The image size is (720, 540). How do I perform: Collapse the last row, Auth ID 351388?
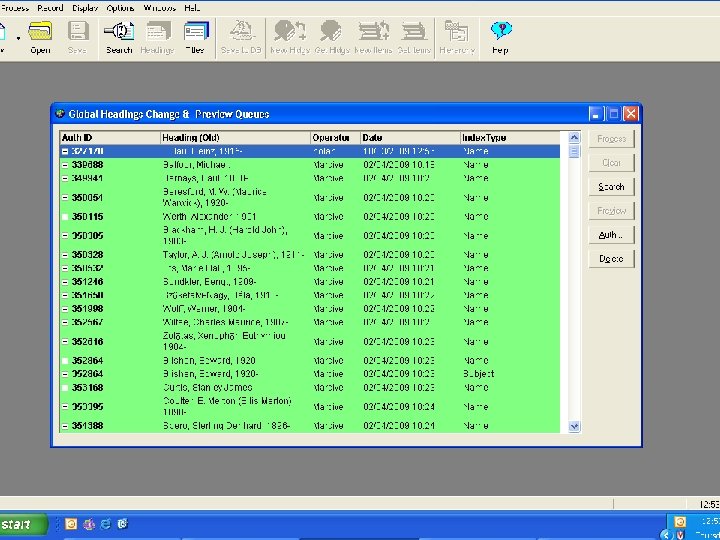[65, 426]
